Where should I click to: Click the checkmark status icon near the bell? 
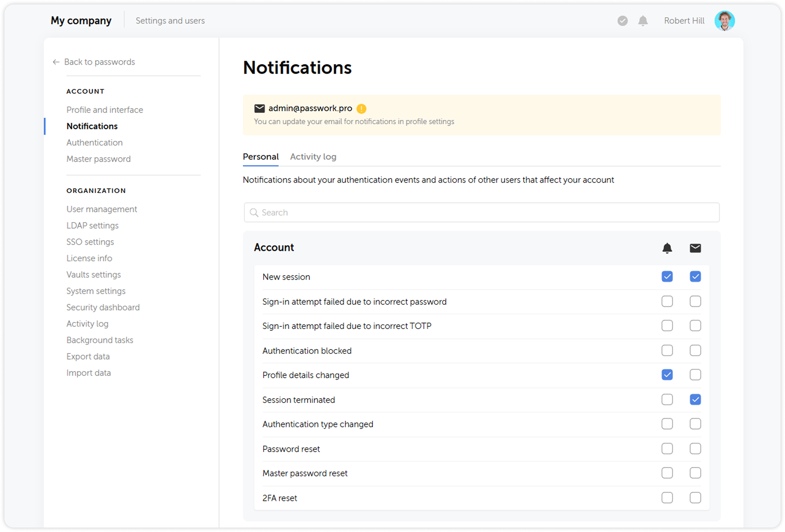click(x=622, y=21)
